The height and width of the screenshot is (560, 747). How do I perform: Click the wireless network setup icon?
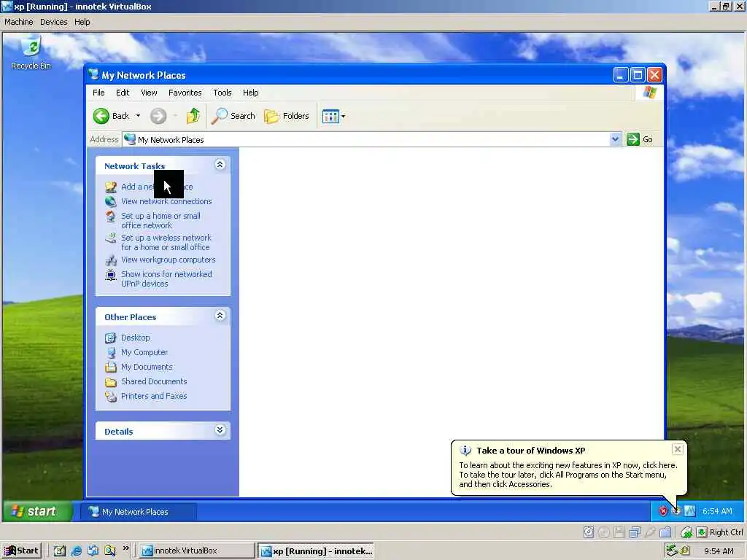click(x=111, y=238)
